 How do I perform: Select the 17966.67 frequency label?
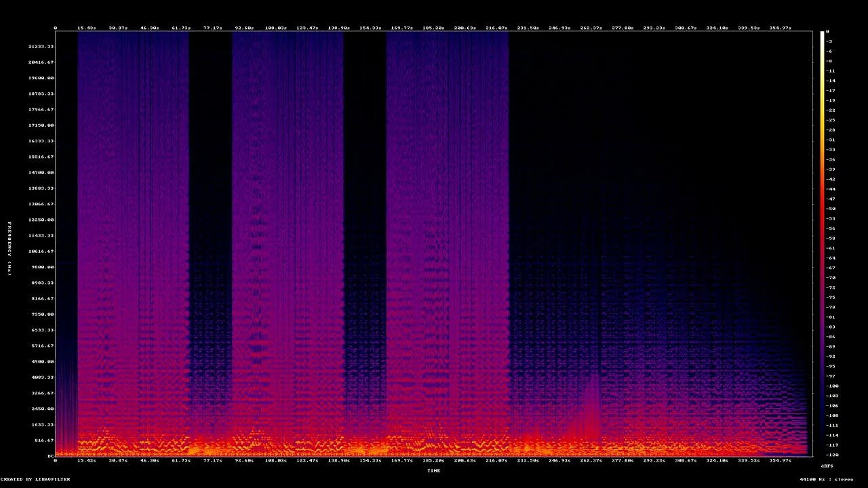tap(41, 109)
